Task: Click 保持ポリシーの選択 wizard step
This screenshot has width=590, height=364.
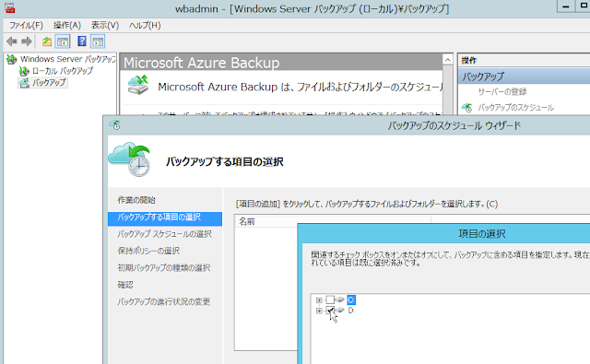Action: (x=148, y=251)
